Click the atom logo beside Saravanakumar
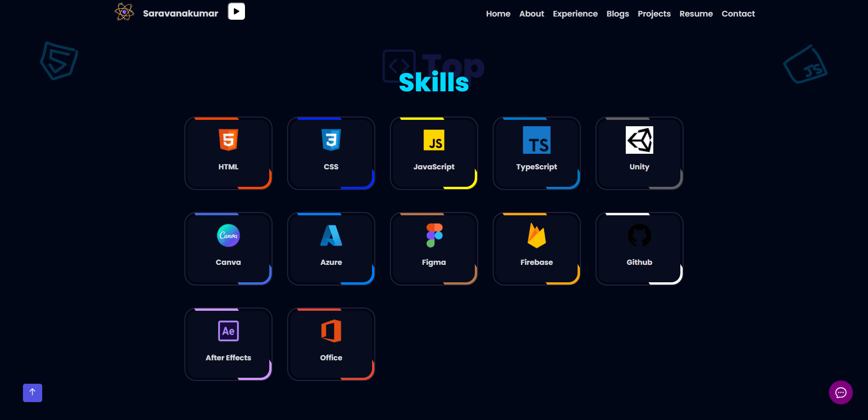Screen dimensions: 868x420 coord(124,12)
